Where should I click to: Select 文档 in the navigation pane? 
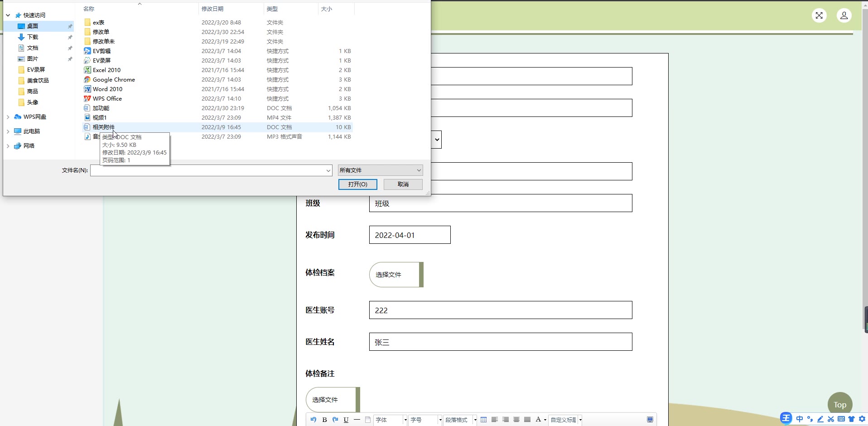pos(33,48)
